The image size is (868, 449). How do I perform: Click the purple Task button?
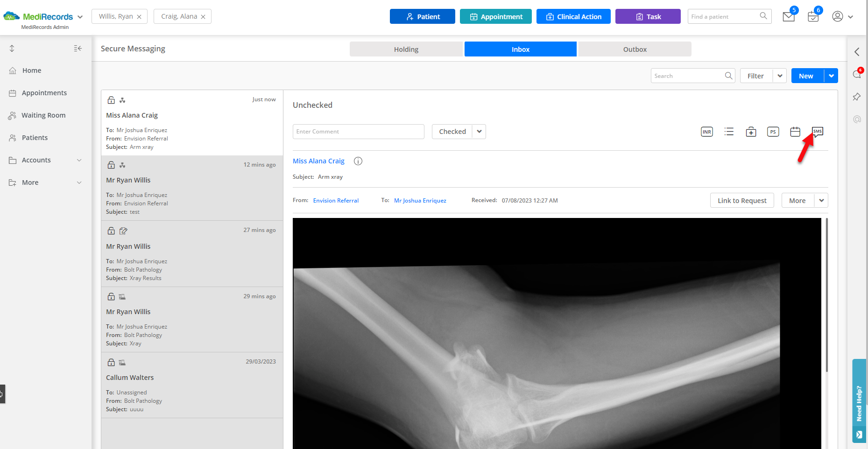coord(648,16)
